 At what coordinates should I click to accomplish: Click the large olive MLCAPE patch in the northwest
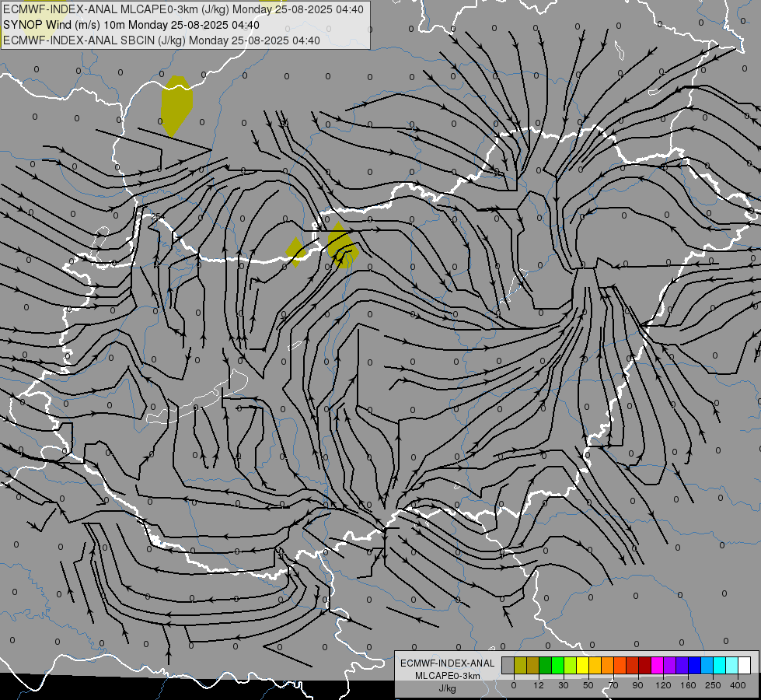tap(176, 106)
